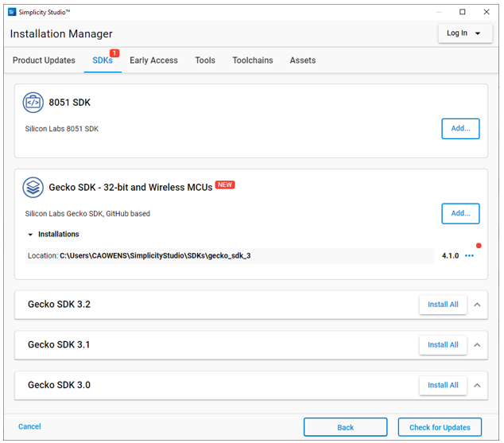Viewport: 504px width, 443px height.
Task: Click Add button for 8051 SDK
Action: pos(460,128)
